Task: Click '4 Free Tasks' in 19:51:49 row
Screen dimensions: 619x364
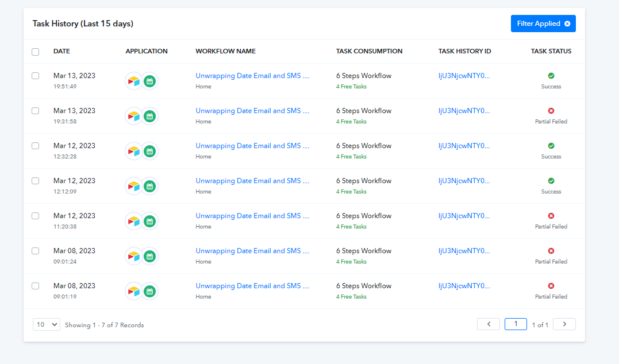Action: pyautogui.click(x=351, y=86)
